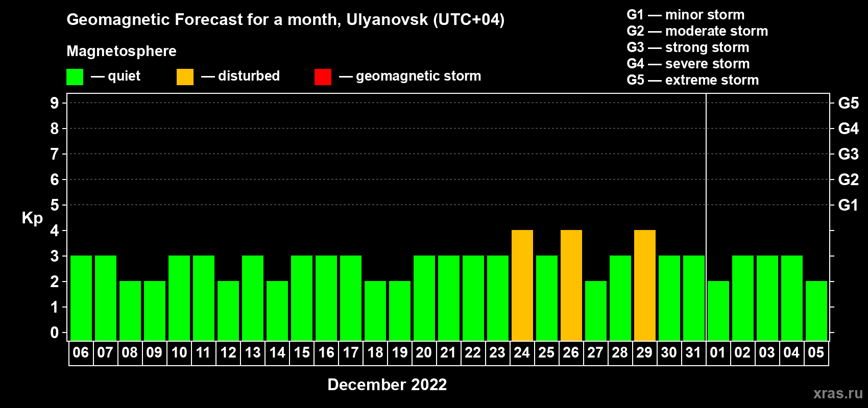
Task: Click the G5 label on right axis
Action: tap(849, 103)
